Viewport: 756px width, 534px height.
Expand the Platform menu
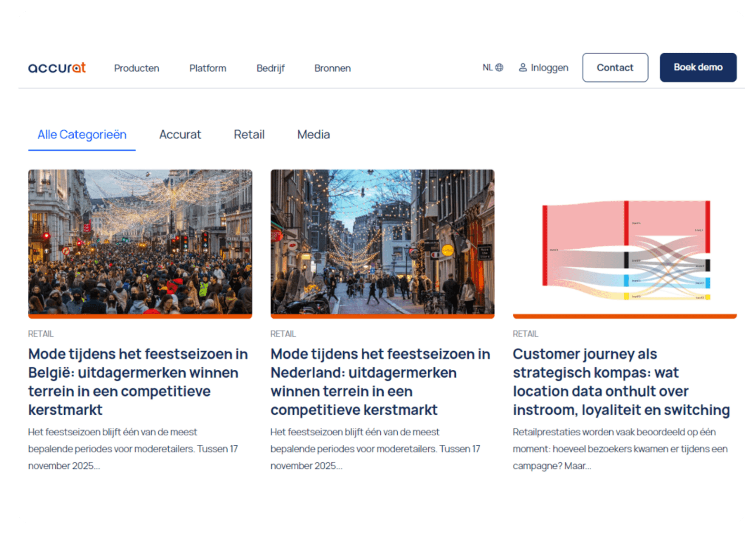[208, 68]
